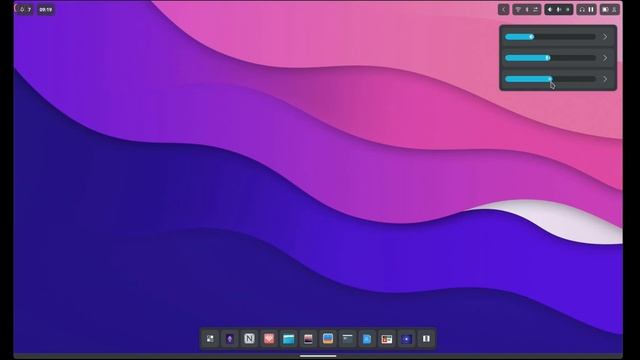This screenshot has height=360, width=640.
Task: Open the user icon in top bar
Action: pyautogui.click(x=614, y=9)
